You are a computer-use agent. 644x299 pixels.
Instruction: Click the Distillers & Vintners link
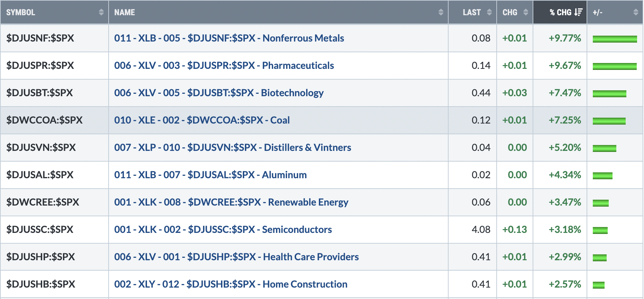pos(232,147)
